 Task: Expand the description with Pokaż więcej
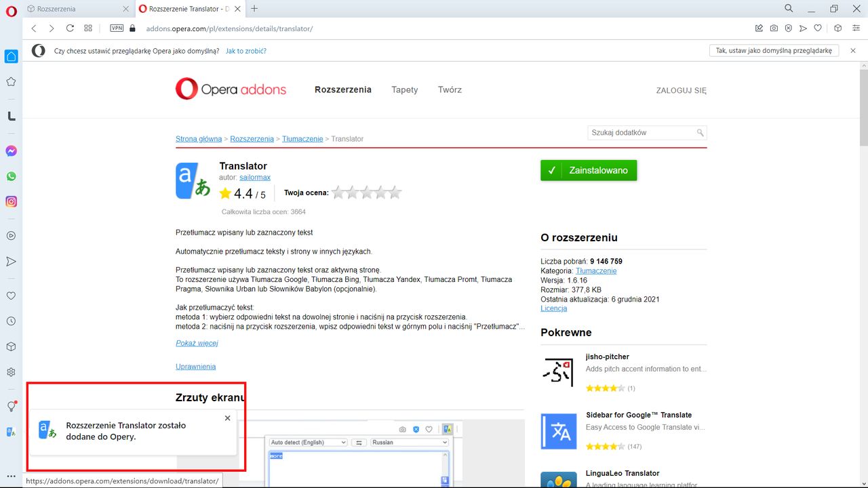[197, 343]
